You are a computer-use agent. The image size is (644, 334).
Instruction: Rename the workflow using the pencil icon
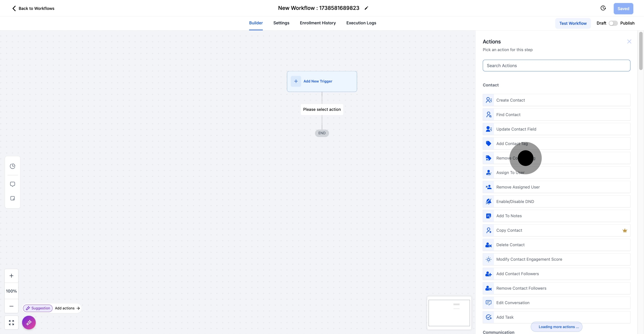(x=366, y=8)
